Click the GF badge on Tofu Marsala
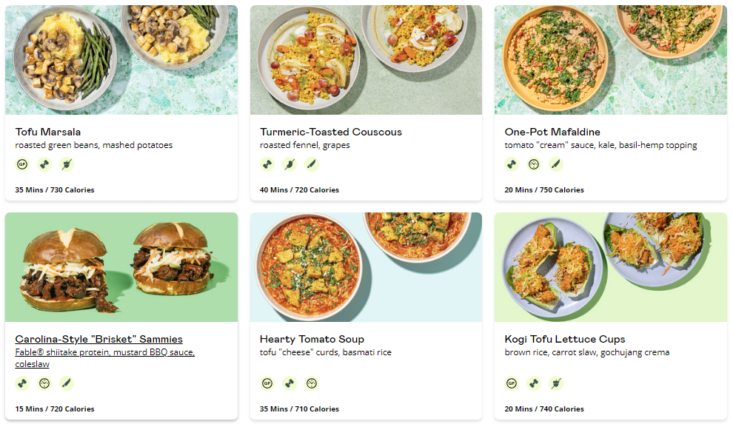The image size is (733, 427). tap(22, 164)
